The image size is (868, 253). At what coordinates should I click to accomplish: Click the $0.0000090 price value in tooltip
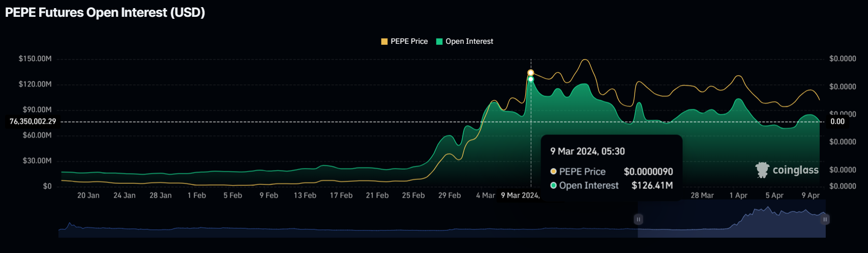tap(648, 172)
